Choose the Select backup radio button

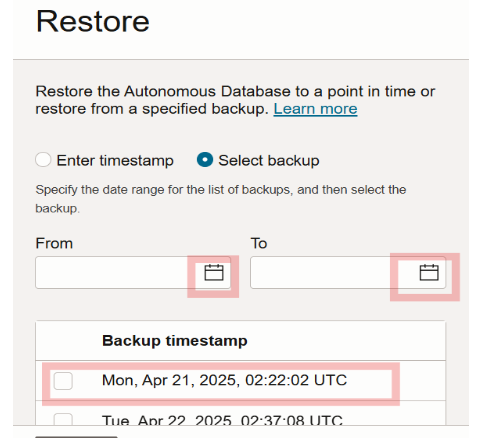click(205, 160)
